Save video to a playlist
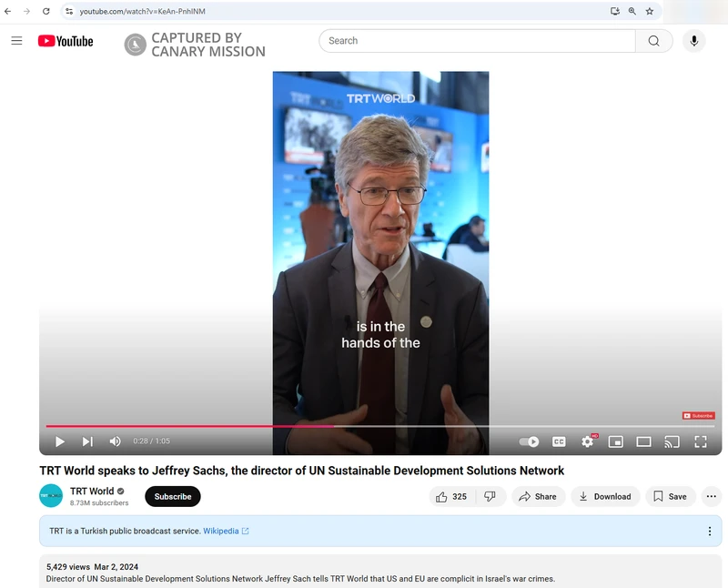Viewport: 728px width, 588px height. coord(670,496)
